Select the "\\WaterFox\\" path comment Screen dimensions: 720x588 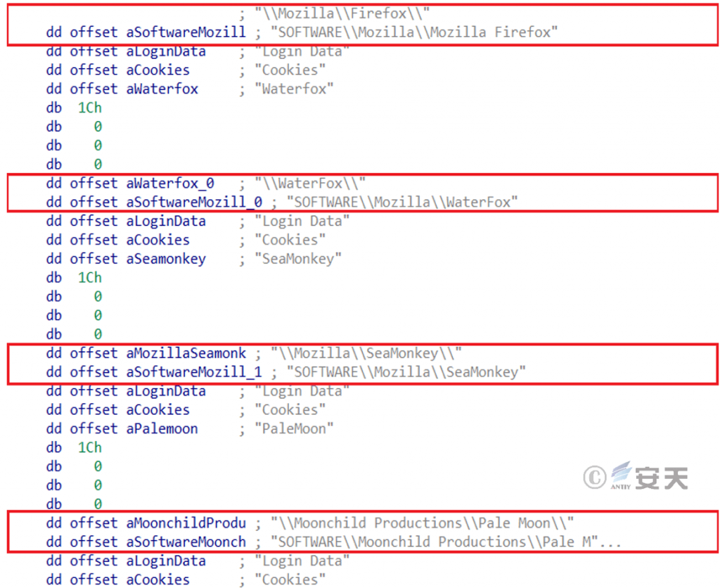pos(309,184)
